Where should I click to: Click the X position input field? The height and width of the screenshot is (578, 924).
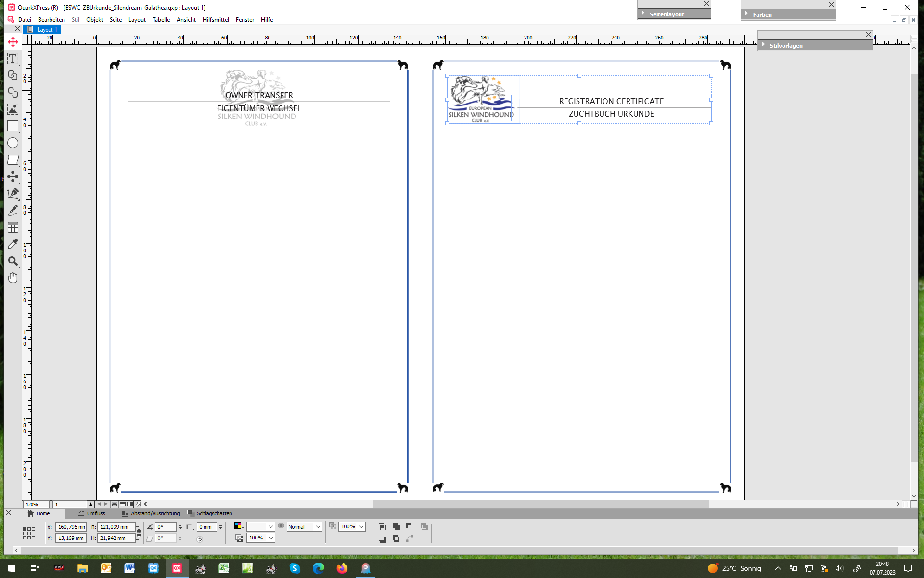[71, 527]
